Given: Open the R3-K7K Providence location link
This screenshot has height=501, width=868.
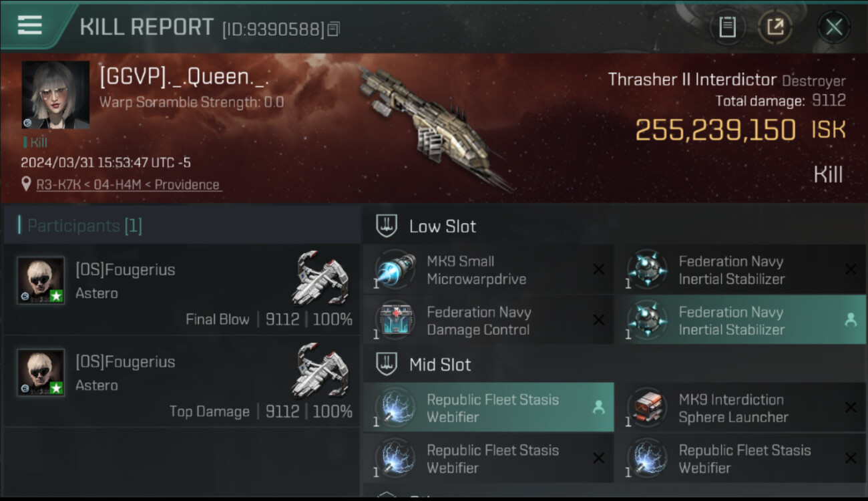Looking at the screenshot, I should click(128, 184).
